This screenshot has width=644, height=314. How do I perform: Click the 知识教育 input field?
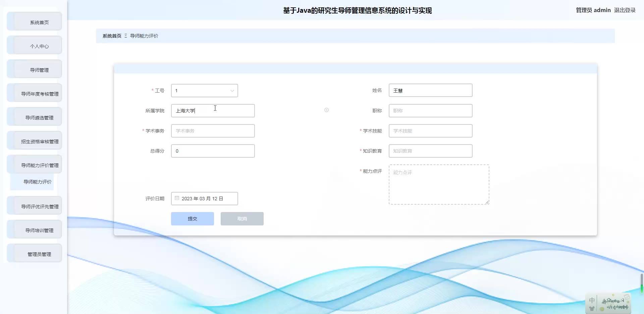tap(431, 151)
